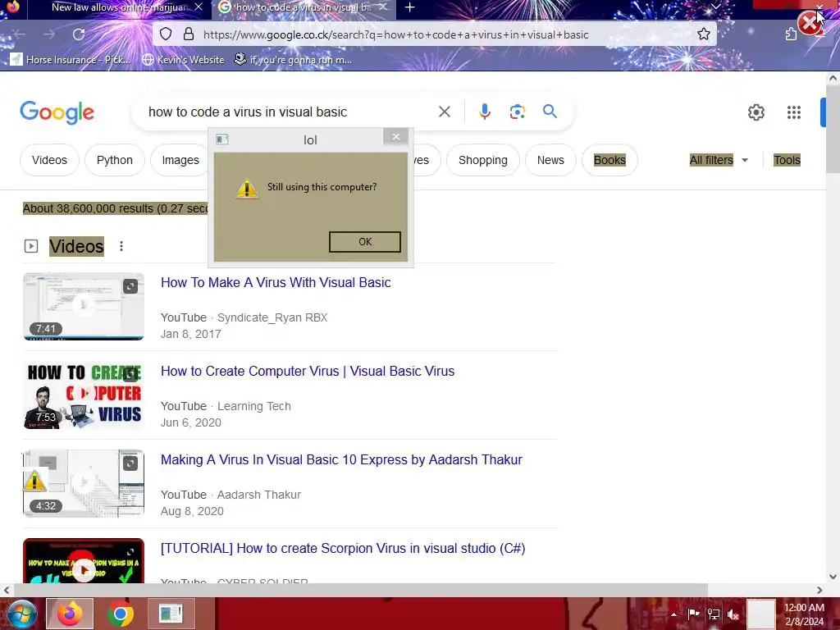
Task: Click the horizontal page scrollbar
Action: [361, 590]
